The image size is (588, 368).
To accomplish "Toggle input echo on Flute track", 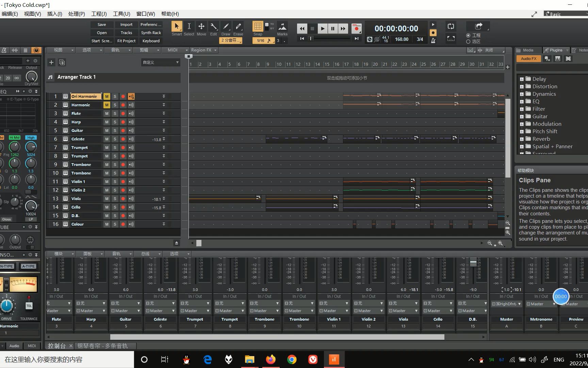I will pos(131,113).
